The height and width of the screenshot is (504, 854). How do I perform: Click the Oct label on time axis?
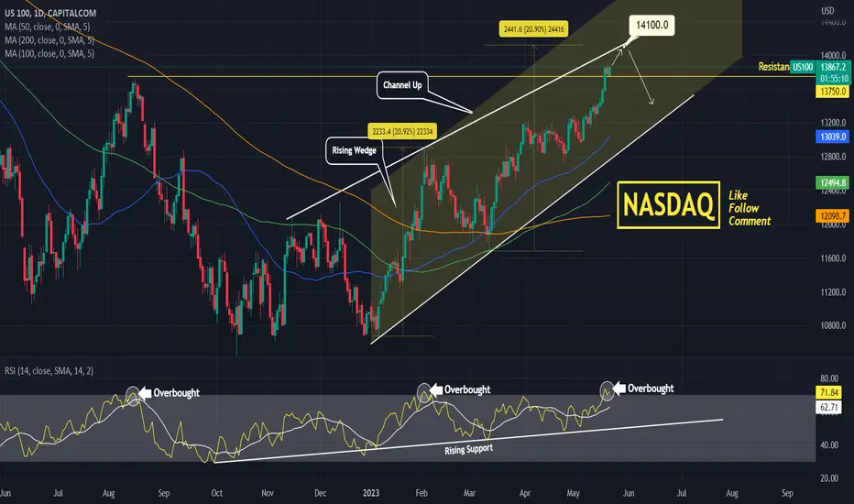[217, 493]
